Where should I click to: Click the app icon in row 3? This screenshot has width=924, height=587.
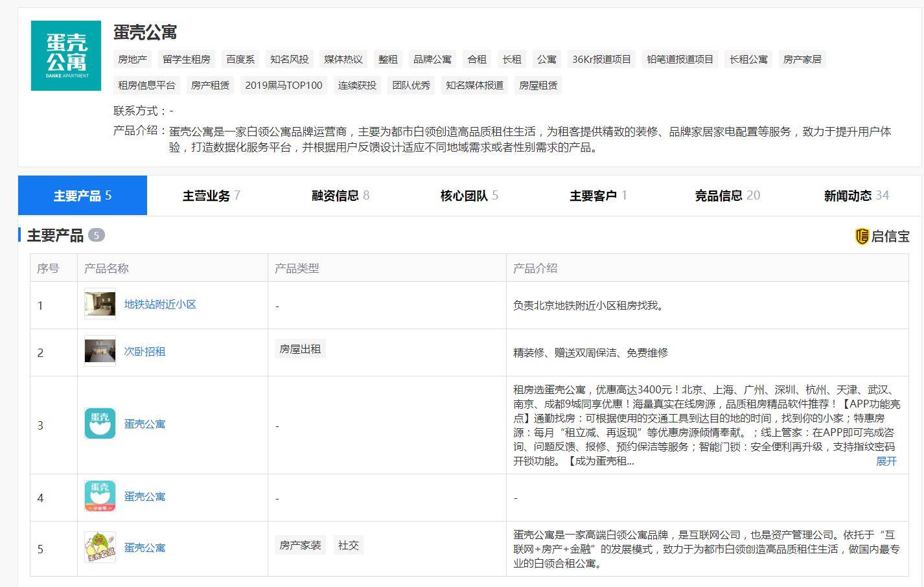click(100, 424)
